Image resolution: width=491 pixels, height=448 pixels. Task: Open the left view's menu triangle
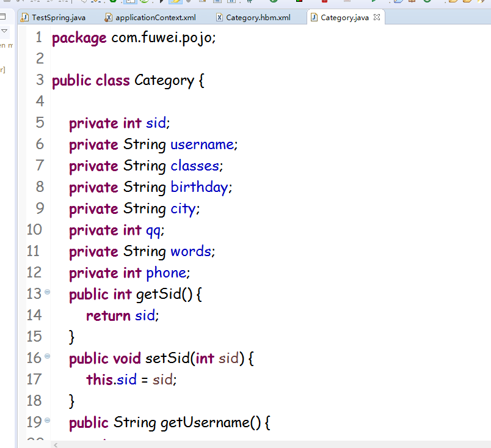pyautogui.click(x=4, y=31)
